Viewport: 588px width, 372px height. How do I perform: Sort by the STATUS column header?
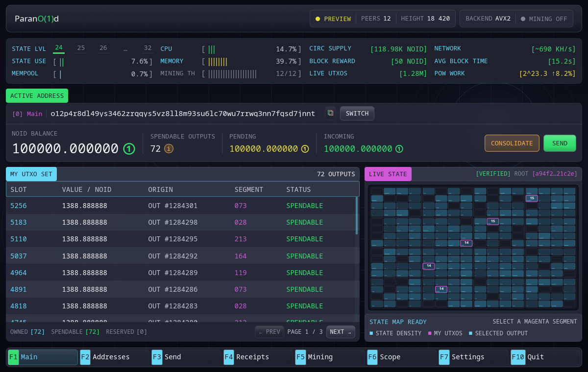pyautogui.click(x=299, y=189)
